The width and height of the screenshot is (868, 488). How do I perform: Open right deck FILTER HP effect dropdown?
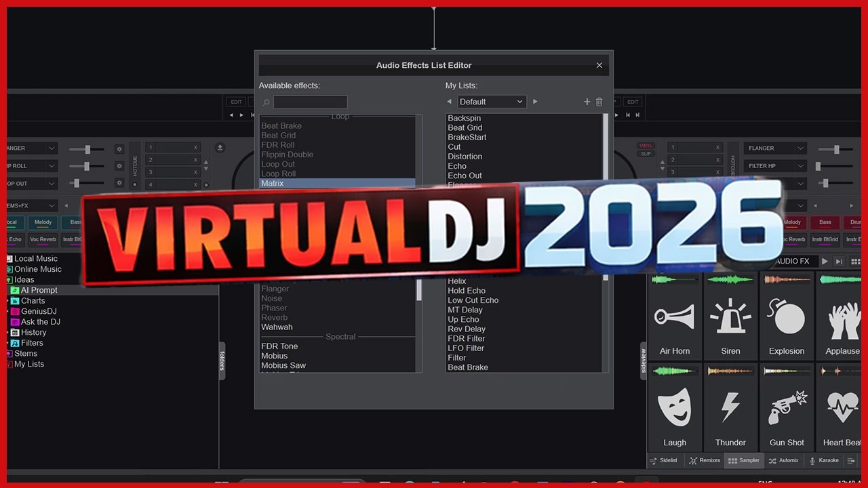pos(775,165)
